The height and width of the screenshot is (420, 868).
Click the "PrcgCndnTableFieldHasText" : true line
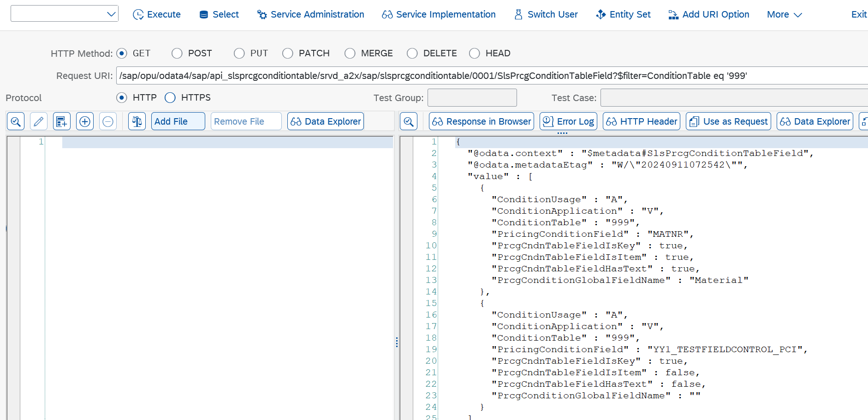(x=595, y=269)
